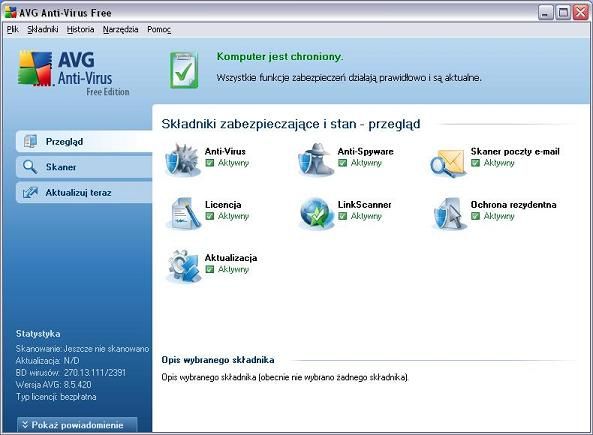Click the green clipboard protection status icon
This screenshot has height=435, width=593.
click(x=184, y=70)
